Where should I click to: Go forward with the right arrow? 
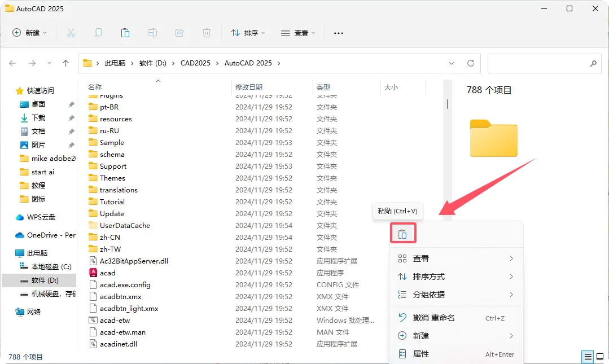click(32, 63)
